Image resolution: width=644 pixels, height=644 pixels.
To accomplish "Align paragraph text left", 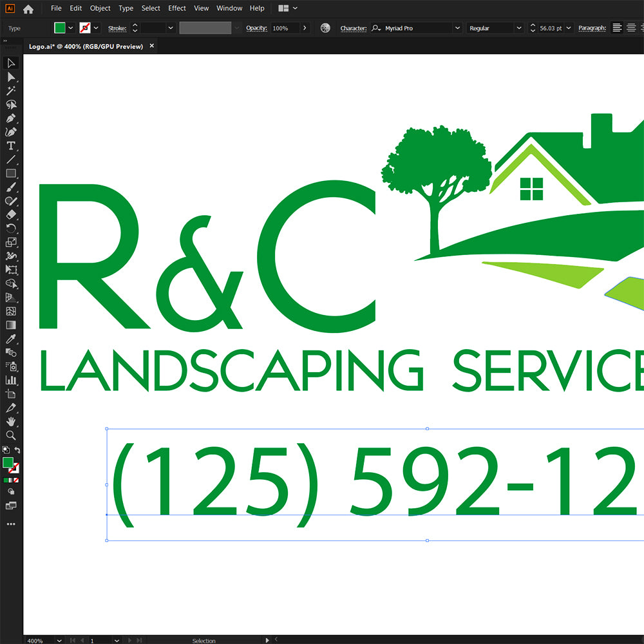I will tap(617, 28).
